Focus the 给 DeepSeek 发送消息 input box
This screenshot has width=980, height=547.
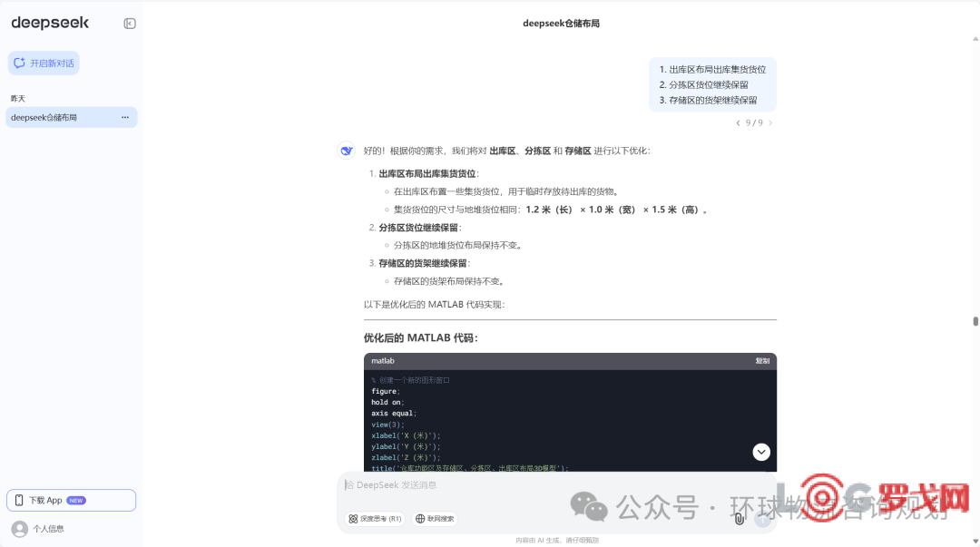click(x=544, y=485)
